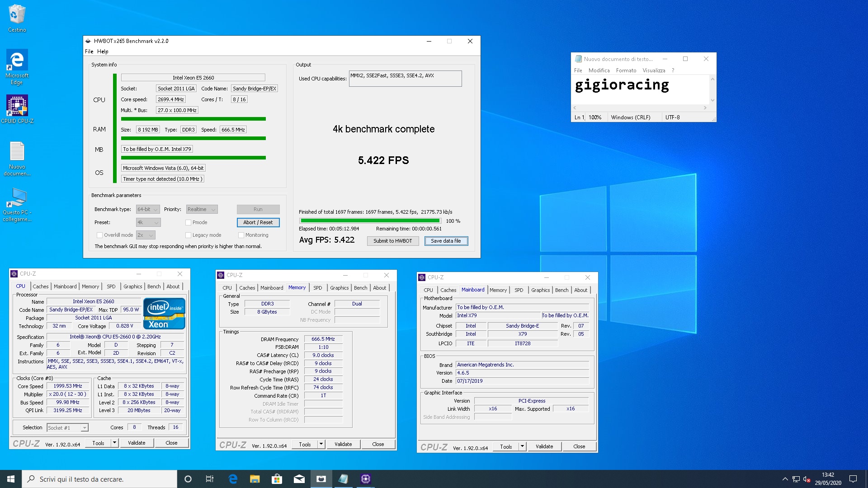Open the Socket #1 selection dropdown
Image resolution: width=868 pixels, height=488 pixels.
(x=67, y=427)
